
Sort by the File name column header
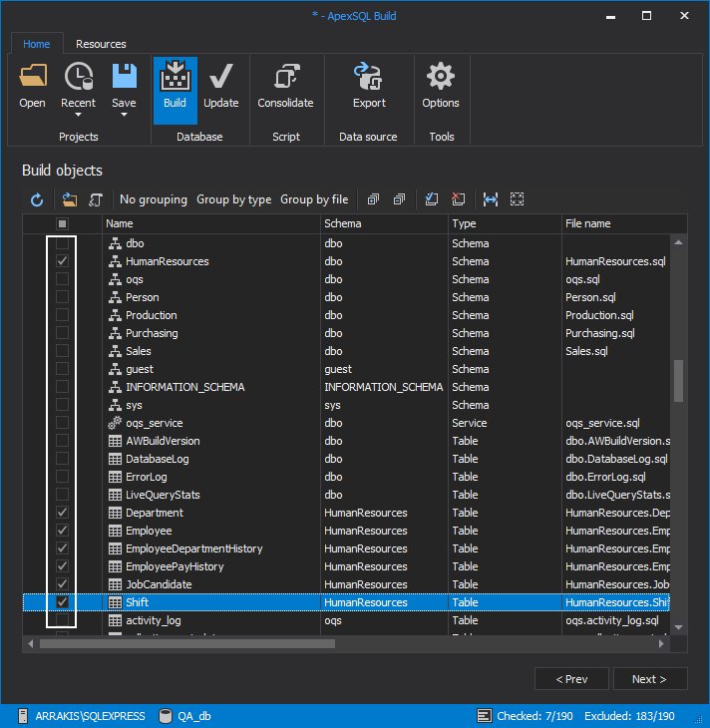pyautogui.click(x=624, y=223)
